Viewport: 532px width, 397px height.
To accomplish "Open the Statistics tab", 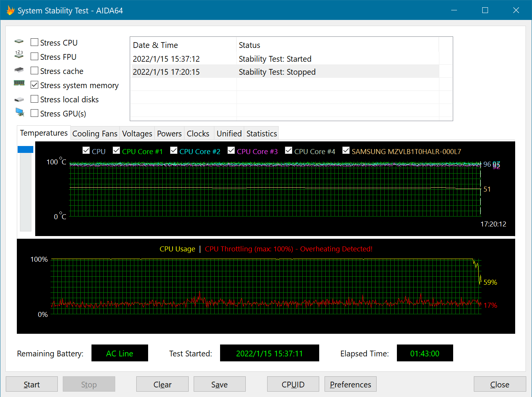I will click(x=261, y=133).
